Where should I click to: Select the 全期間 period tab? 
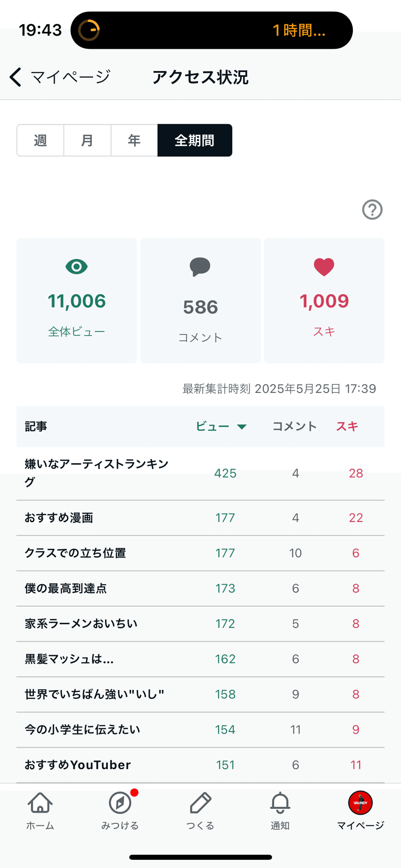(x=195, y=141)
